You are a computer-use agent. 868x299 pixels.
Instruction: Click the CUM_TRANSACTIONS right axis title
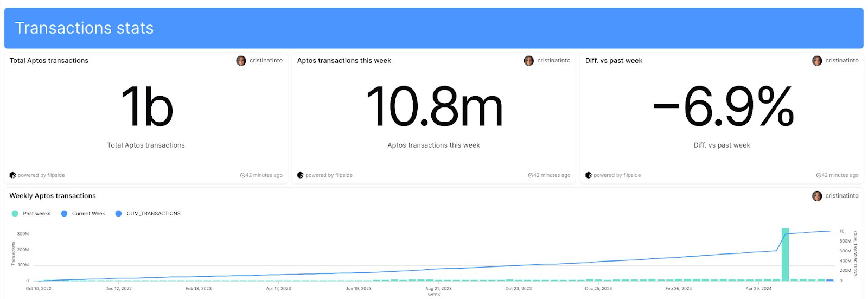856,254
